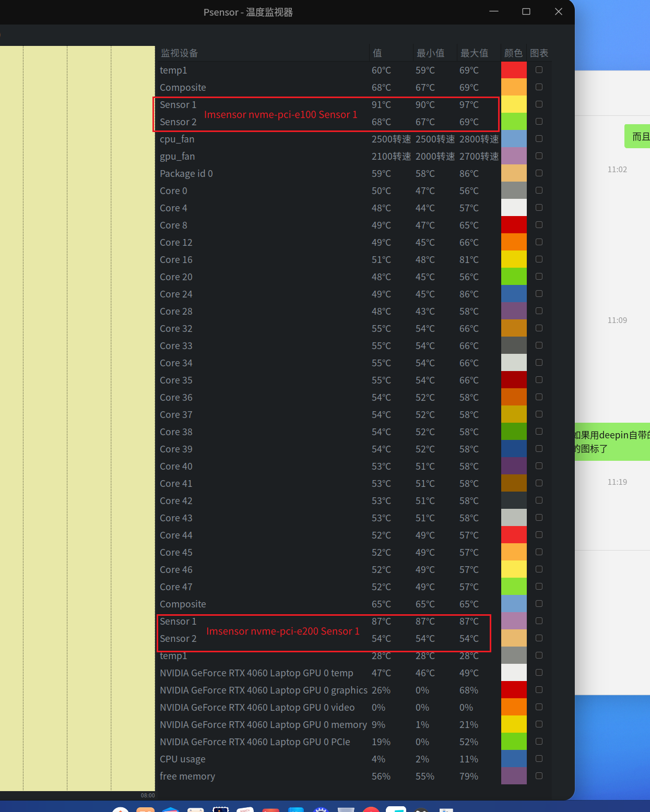Click the free memory row label

[x=187, y=777]
